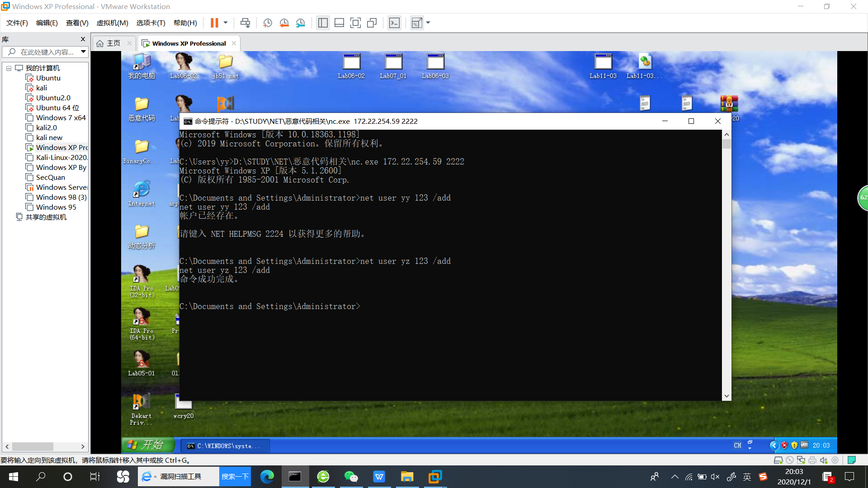Toggle the thumbnail bar view button
This screenshot has height=488, width=868.
(x=339, y=23)
